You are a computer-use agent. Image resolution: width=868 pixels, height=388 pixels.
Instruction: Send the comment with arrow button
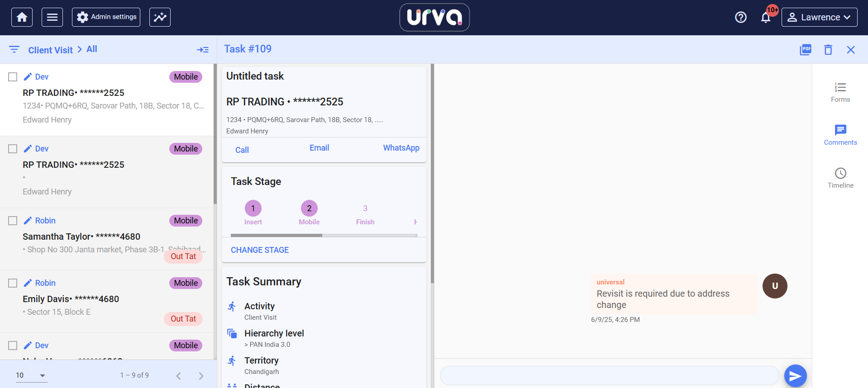pos(795,376)
